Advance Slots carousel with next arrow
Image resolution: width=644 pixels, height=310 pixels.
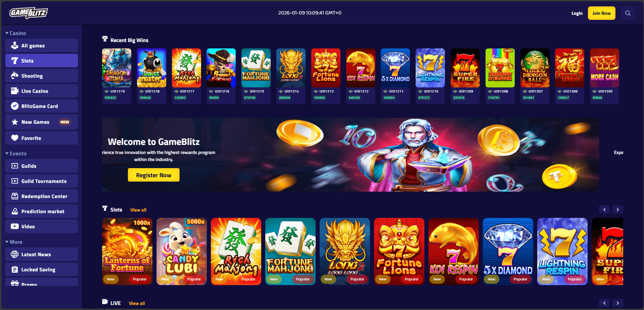(x=617, y=209)
